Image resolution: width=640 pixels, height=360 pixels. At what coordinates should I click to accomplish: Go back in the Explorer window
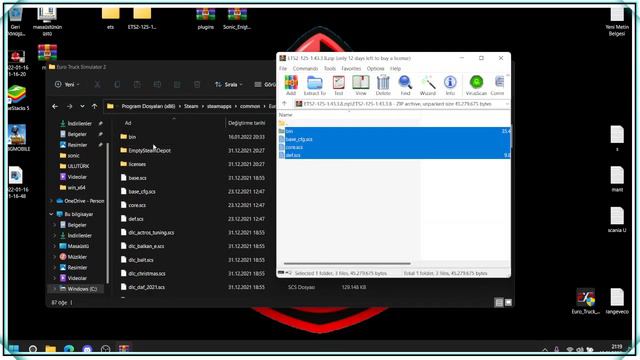[x=55, y=106]
